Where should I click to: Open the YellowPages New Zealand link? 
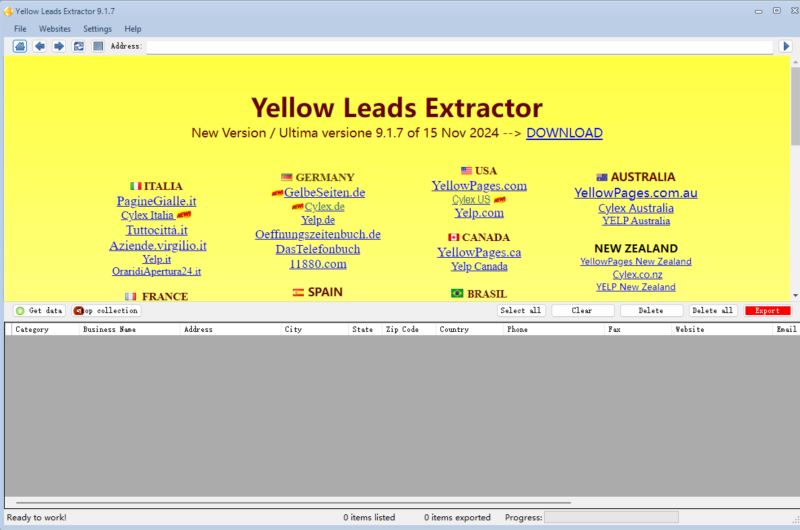point(636,262)
